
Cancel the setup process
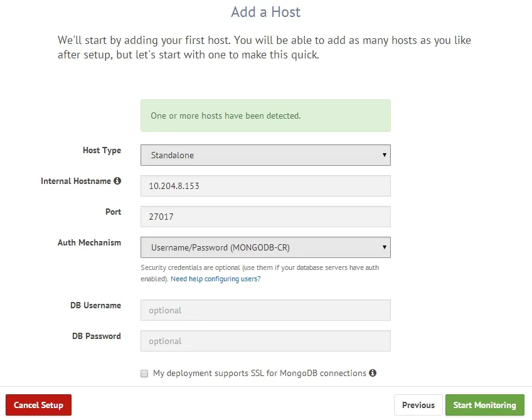(38, 405)
